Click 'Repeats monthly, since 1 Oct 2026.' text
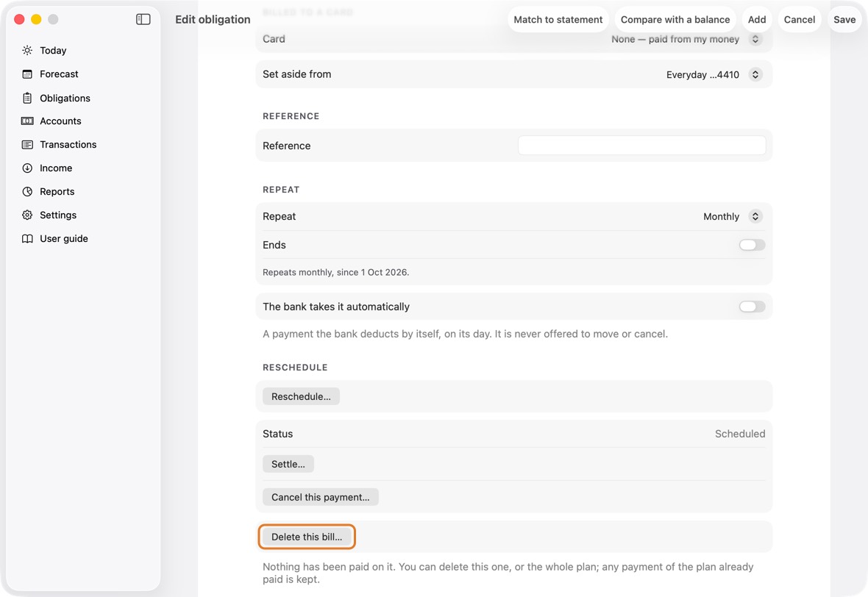The image size is (868, 597). pos(336,272)
